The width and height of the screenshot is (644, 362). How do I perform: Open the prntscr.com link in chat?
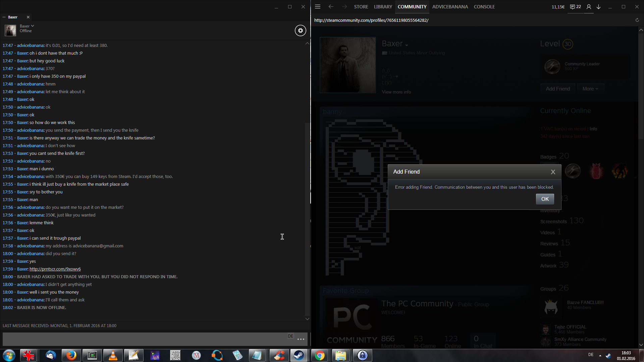point(55,269)
